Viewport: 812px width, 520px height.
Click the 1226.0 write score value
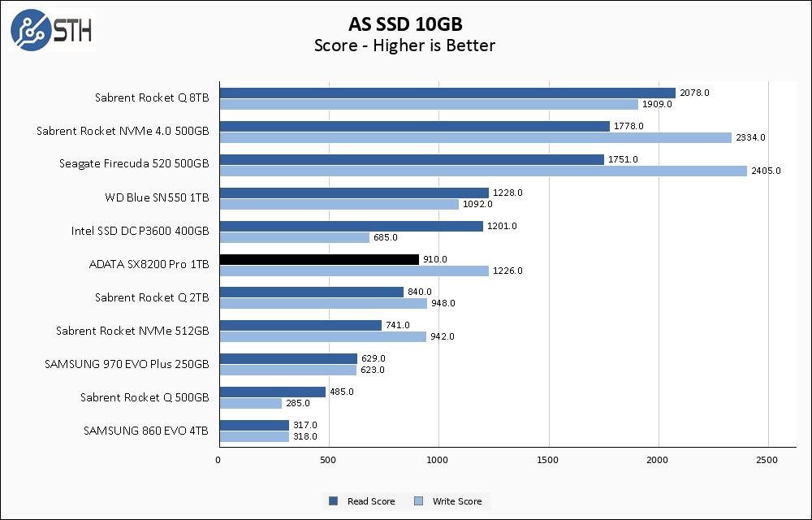pos(508,271)
